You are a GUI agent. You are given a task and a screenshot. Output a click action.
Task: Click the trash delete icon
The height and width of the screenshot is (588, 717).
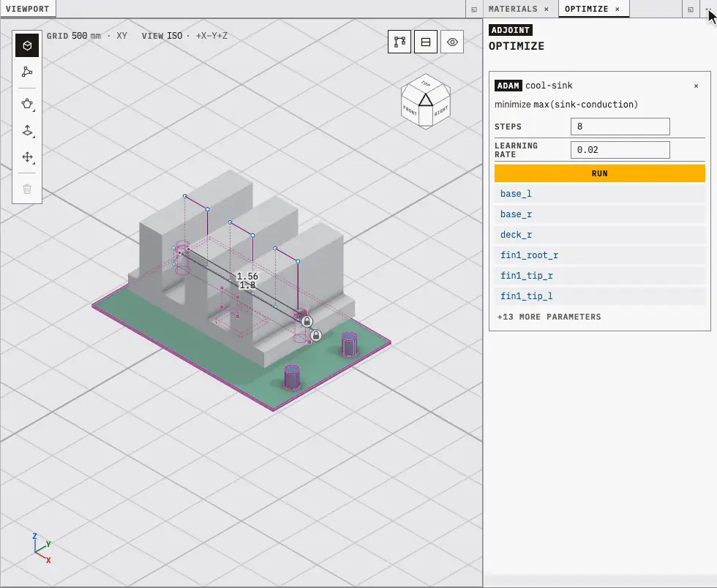click(x=27, y=189)
